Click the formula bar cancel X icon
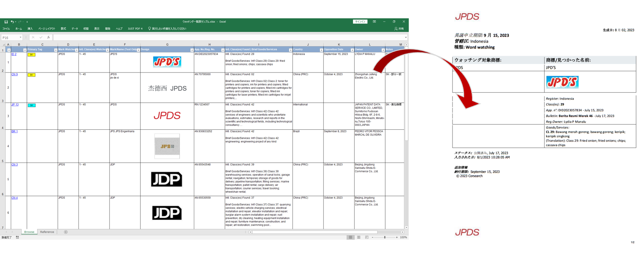The width and height of the screenshot is (644, 258). click(x=33, y=37)
